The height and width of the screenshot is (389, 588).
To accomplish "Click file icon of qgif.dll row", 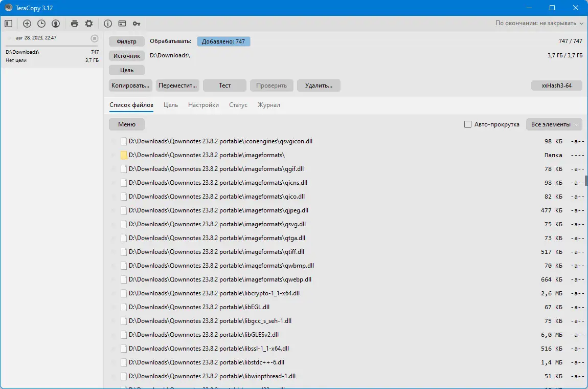I will point(124,169).
